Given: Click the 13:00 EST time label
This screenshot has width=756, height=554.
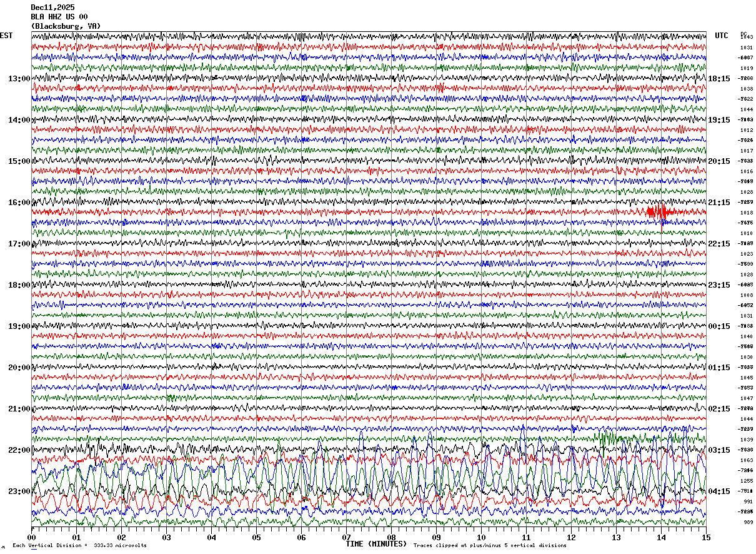Looking at the screenshot, I should pos(19,79).
